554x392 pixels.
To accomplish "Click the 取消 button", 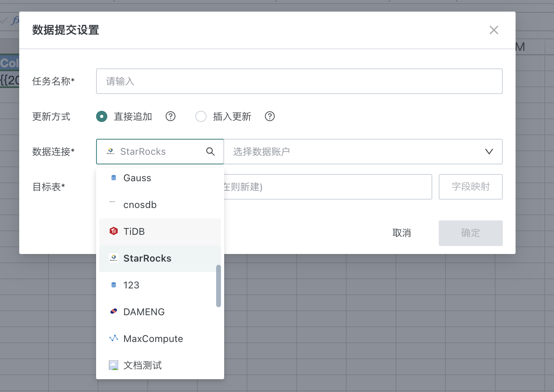I will point(402,233).
